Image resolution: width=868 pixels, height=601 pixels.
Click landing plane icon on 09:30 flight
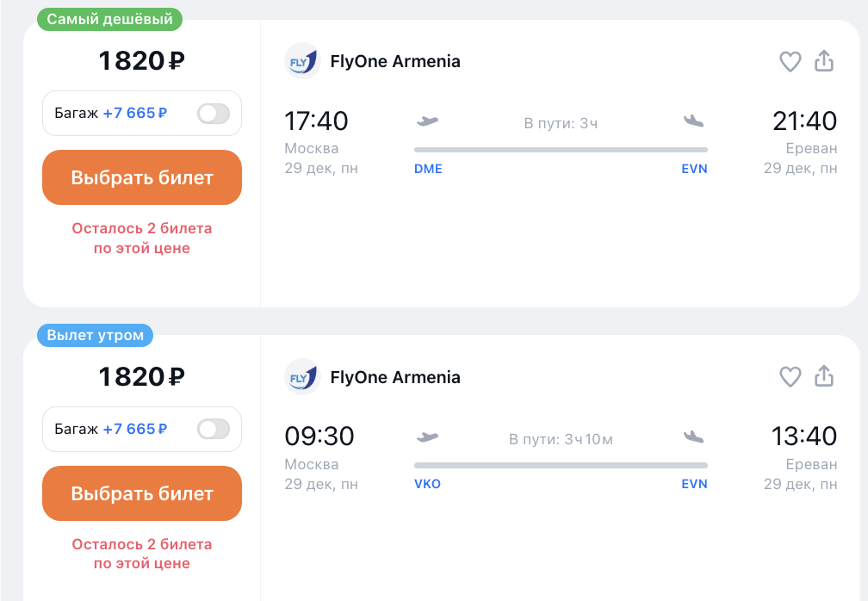click(x=694, y=437)
